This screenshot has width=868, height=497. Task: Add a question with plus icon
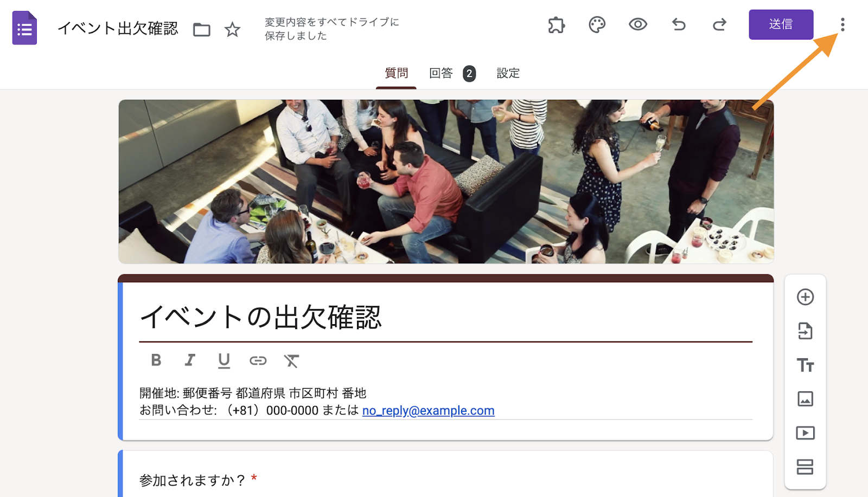click(x=805, y=297)
